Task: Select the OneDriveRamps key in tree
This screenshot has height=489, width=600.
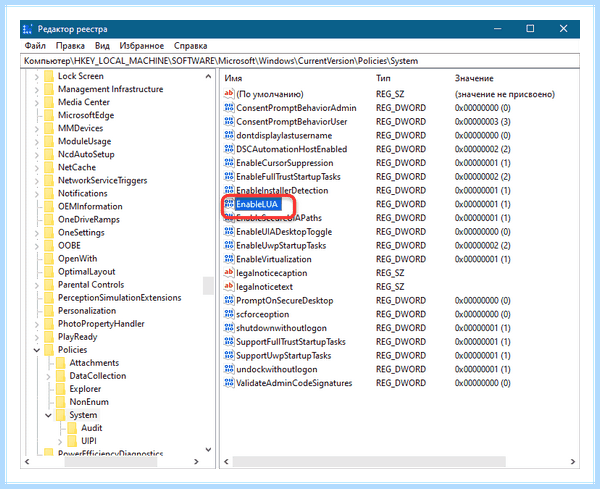Action: [x=89, y=220]
